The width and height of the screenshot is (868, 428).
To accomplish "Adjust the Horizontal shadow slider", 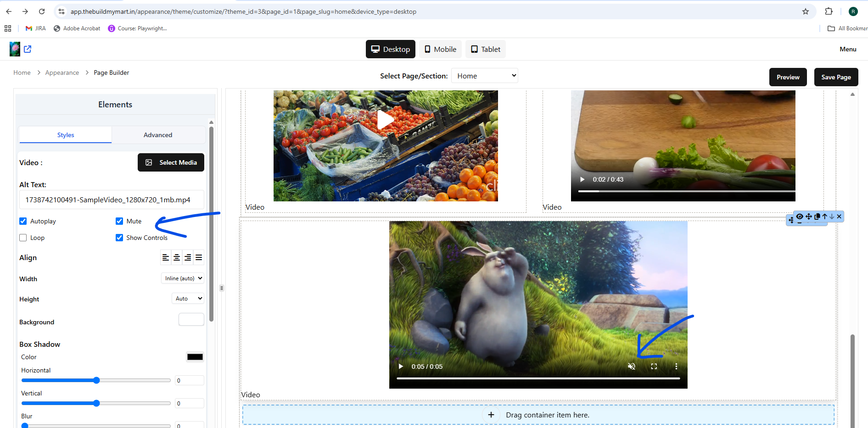I will pos(96,380).
